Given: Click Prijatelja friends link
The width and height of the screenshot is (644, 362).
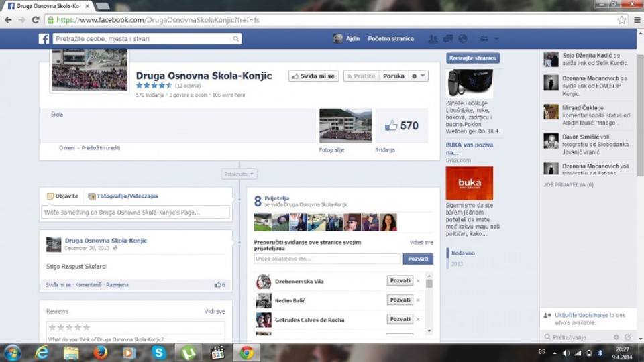Looking at the screenshot, I should click(277, 198).
